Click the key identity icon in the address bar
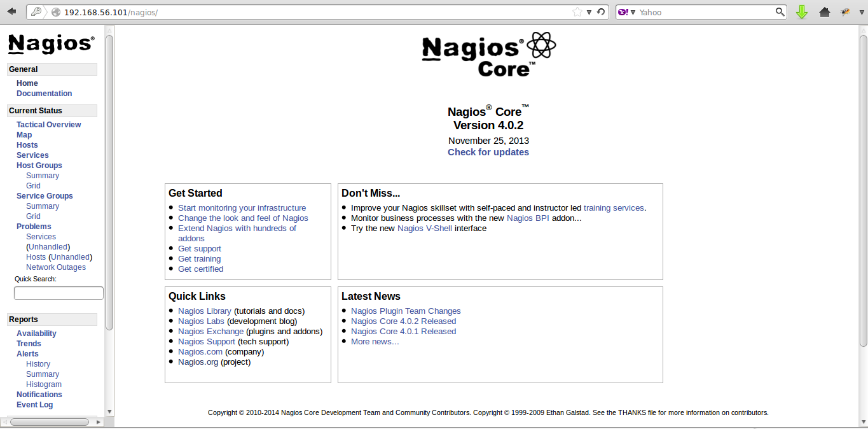This screenshot has height=429, width=868. [x=36, y=12]
